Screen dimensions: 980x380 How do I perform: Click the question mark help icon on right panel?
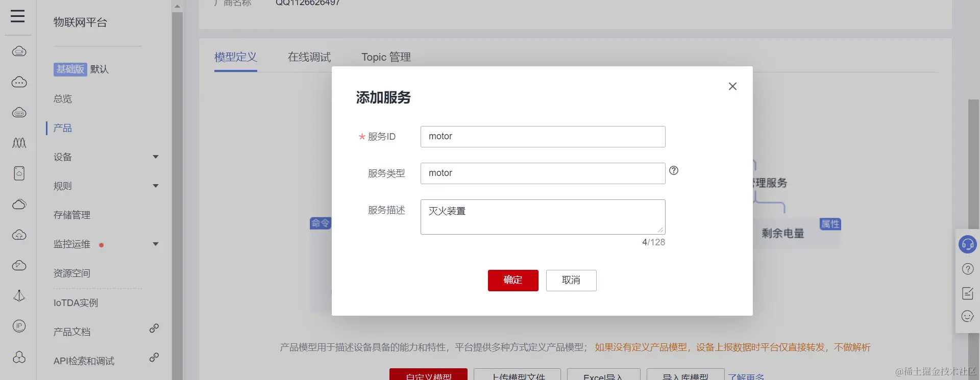pos(967,269)
